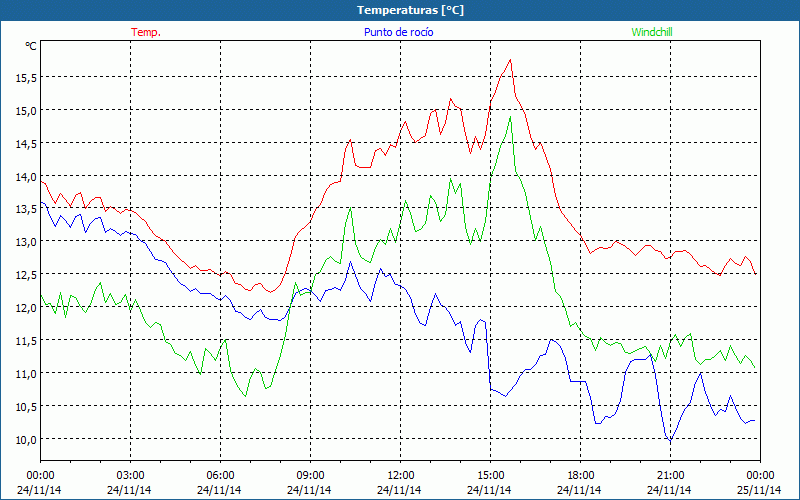Click the 'Temperaturas [°C]' chart title
Image resolution: width=800 pixels, height=500 pixels.
coord(410,10)
